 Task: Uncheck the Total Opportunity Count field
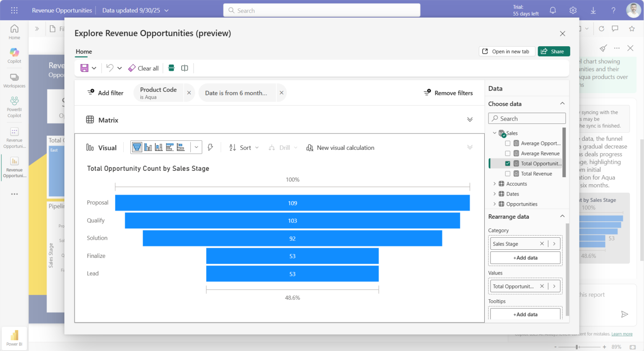pos(508,164)
